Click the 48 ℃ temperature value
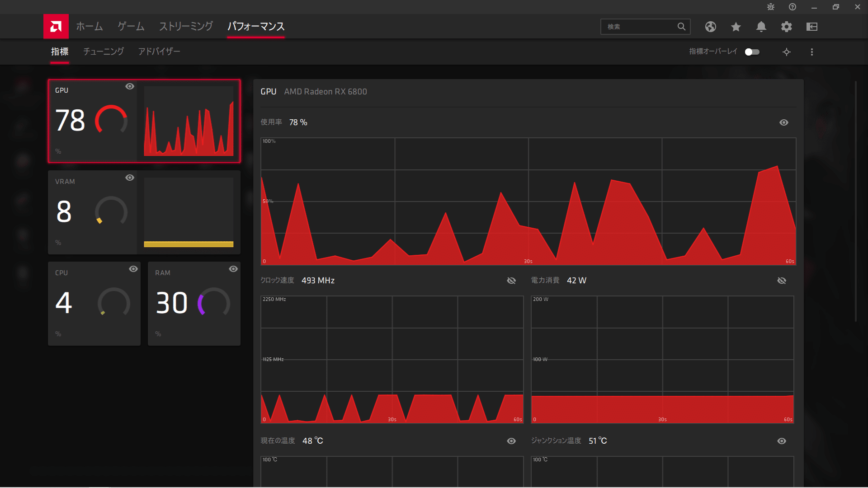The width and height of the screenshot is (868, 488). [313, 441]
